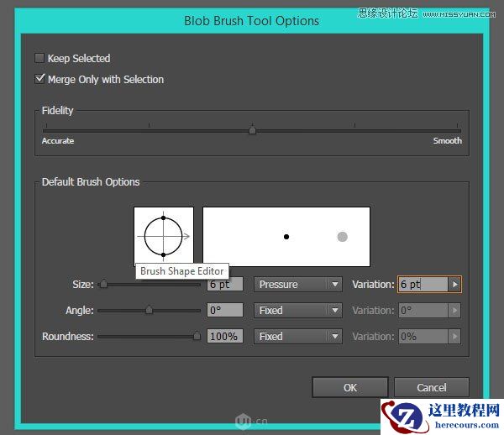Click the Keep Selected label text
This screenshot has width=504, height=435.
coord(79,59)
